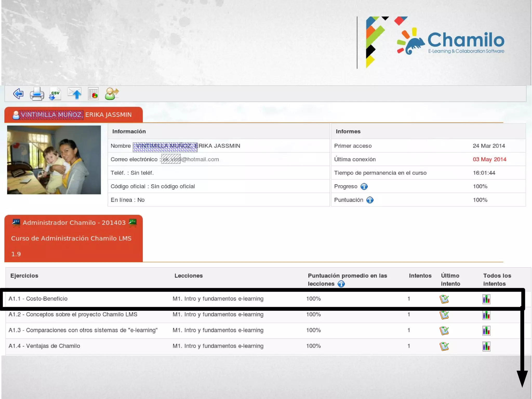Screen dimensions: 532x399
Task: View all attempts chart for exercise A1.3
Action: point(486,331)
